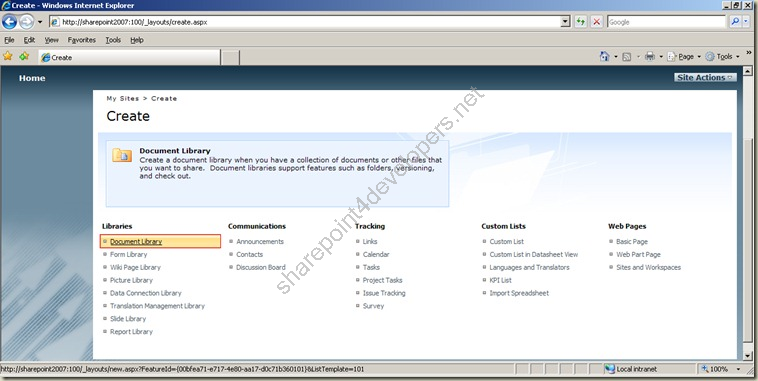Click the Contacts link

[249, 254]
